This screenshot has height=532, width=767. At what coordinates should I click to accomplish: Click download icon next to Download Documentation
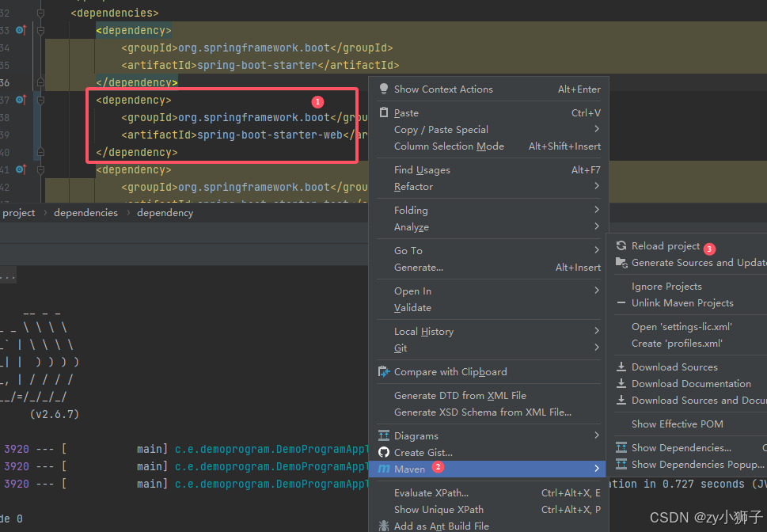pos(621,383)
